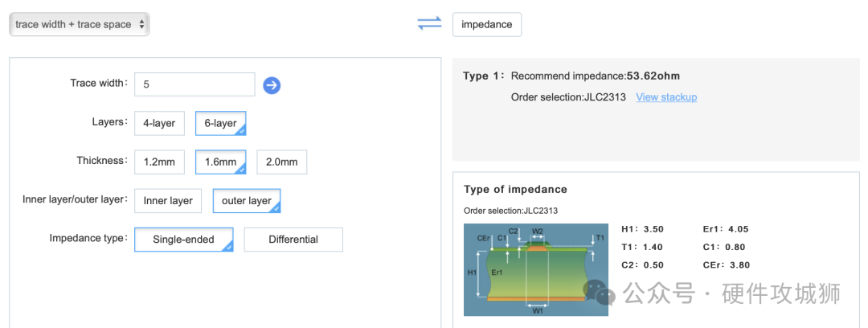Select the 4-layer option

click(x=159, y=123)
